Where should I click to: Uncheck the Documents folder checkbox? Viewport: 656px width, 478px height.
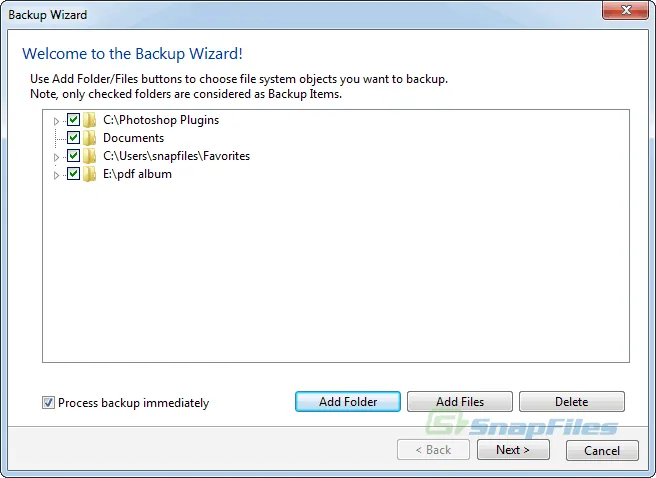(73, 138)
